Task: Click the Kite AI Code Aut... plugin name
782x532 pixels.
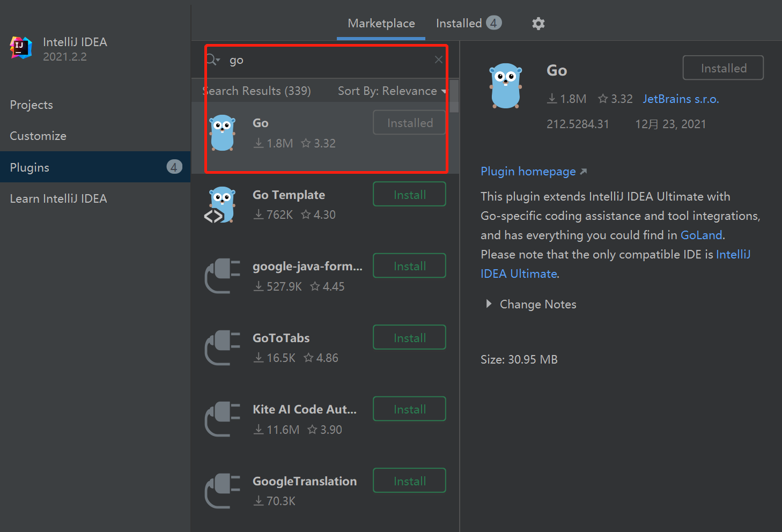Action: coord(305,410)
